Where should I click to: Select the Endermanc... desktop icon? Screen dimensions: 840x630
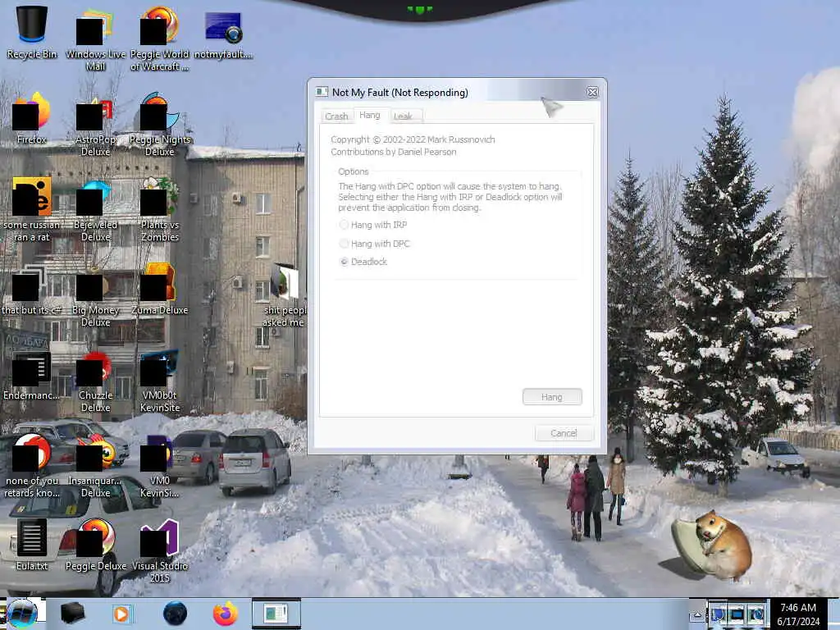(32, 375)
